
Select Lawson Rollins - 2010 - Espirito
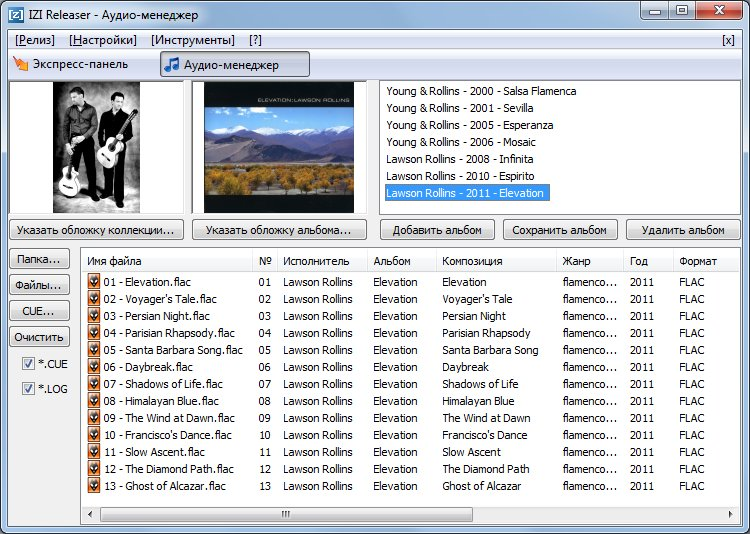point(460,176)
